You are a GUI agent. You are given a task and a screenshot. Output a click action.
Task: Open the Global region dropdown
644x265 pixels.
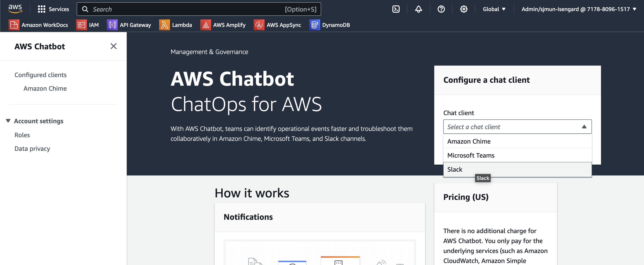(494, 9)
